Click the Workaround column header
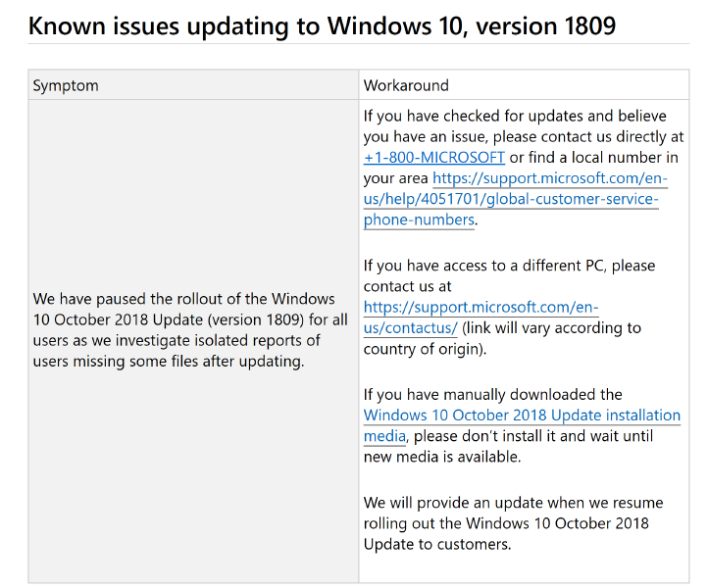 pos(406,85)
